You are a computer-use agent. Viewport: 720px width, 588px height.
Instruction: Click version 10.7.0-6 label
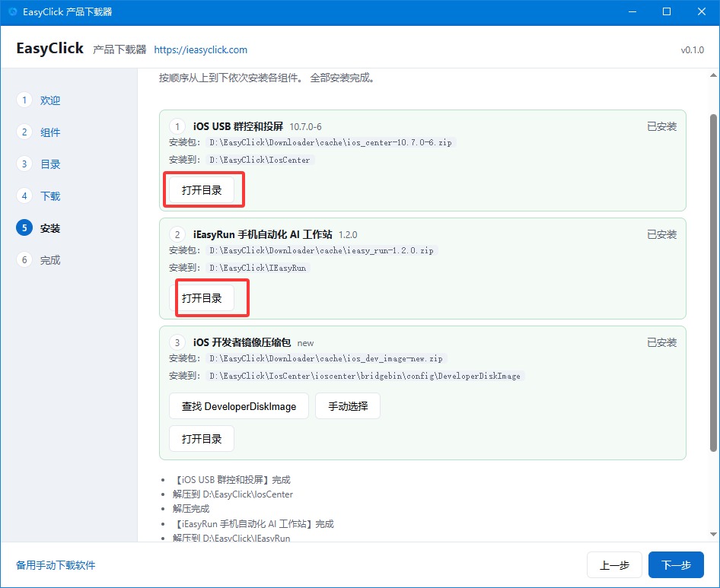(x=305, y=127)
